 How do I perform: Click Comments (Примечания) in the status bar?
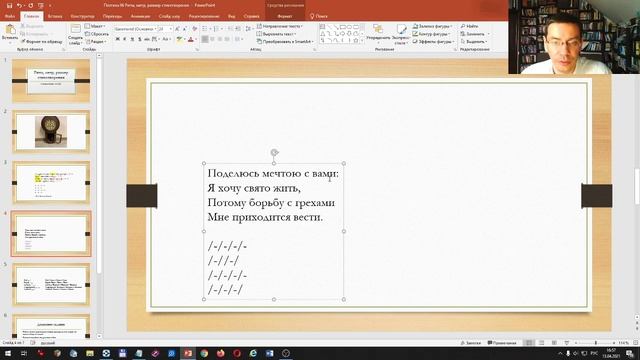502,343
